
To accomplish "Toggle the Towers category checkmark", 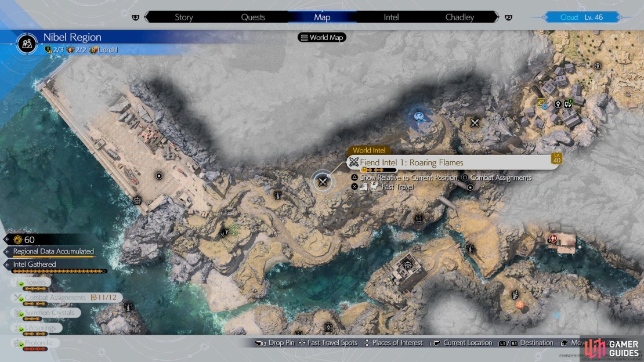I will 21,284.
